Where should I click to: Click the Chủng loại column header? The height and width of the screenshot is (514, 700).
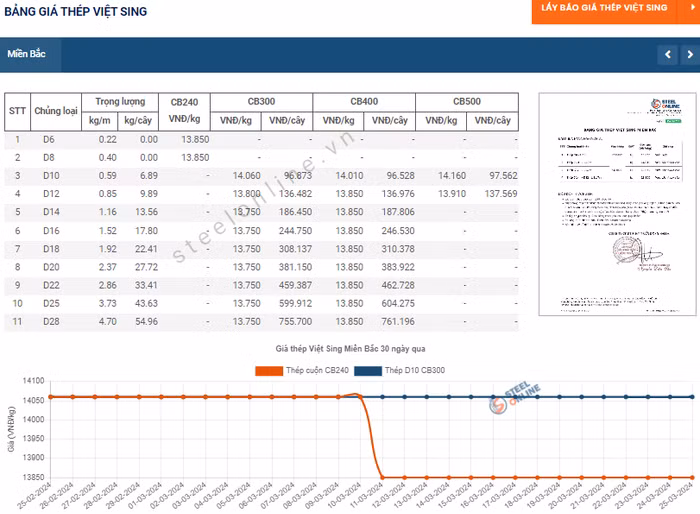pos(55,110)
